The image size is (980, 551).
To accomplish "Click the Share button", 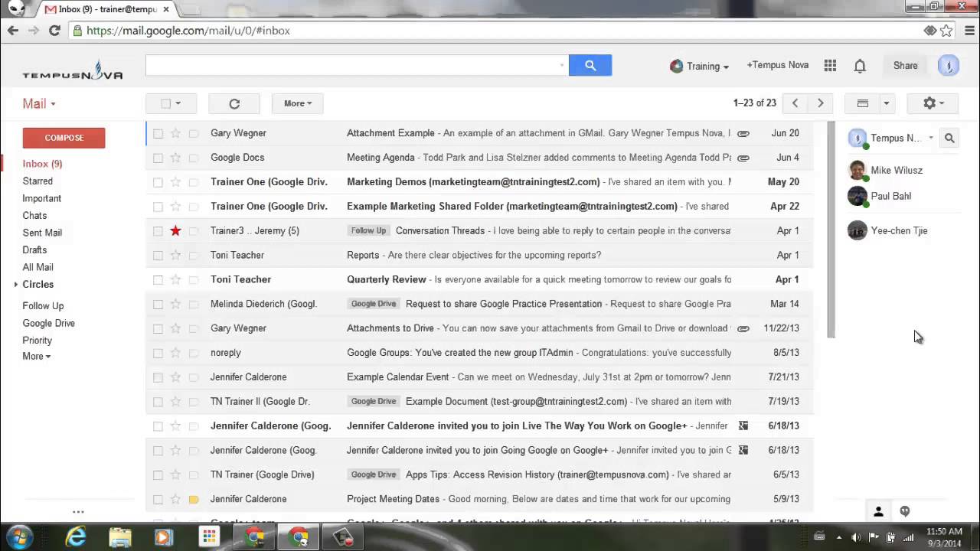I will (905, 66).
